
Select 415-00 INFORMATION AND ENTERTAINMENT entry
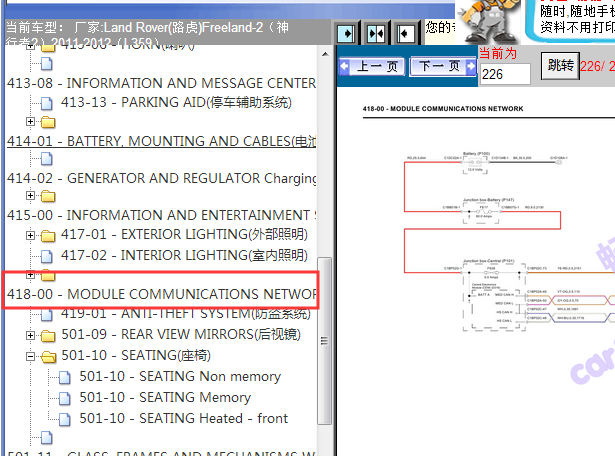tap(161, 215)
